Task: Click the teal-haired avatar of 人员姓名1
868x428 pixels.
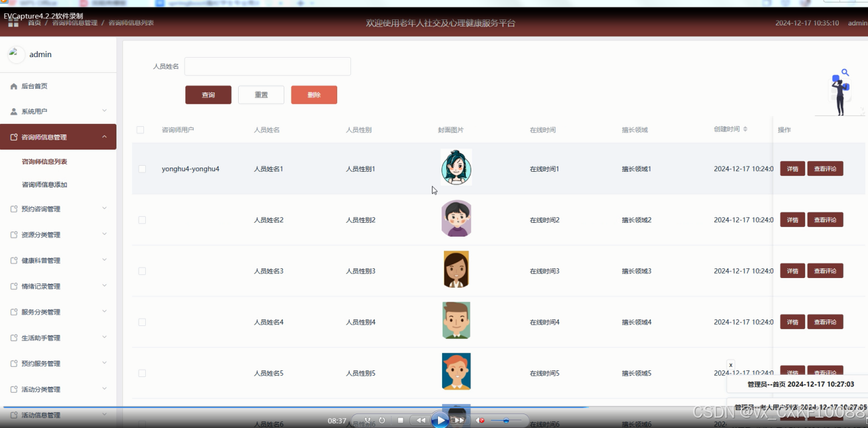Action: 456,167
